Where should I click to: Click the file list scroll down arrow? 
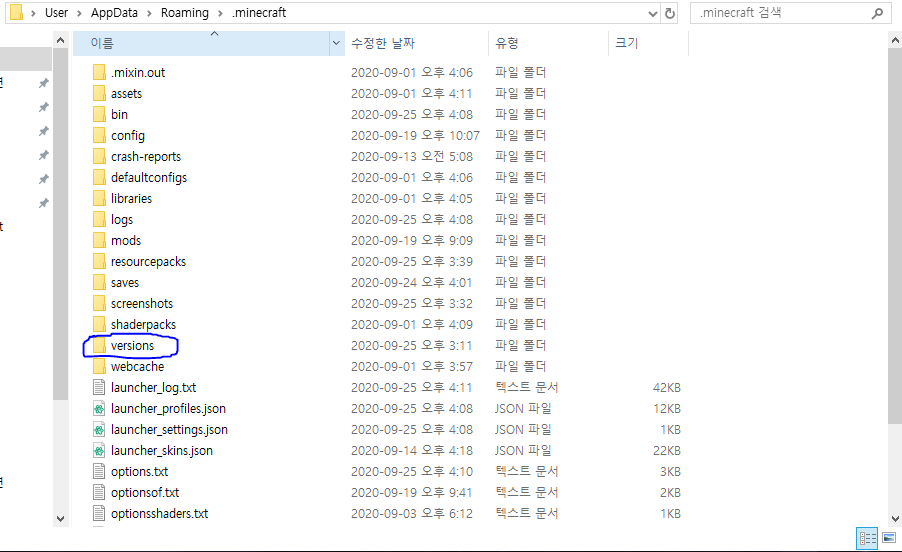point(895,518)
